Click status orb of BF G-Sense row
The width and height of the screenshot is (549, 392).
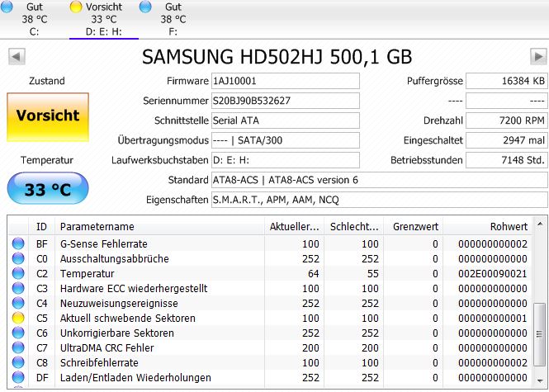pyautogui.click(x=18, y=243)
